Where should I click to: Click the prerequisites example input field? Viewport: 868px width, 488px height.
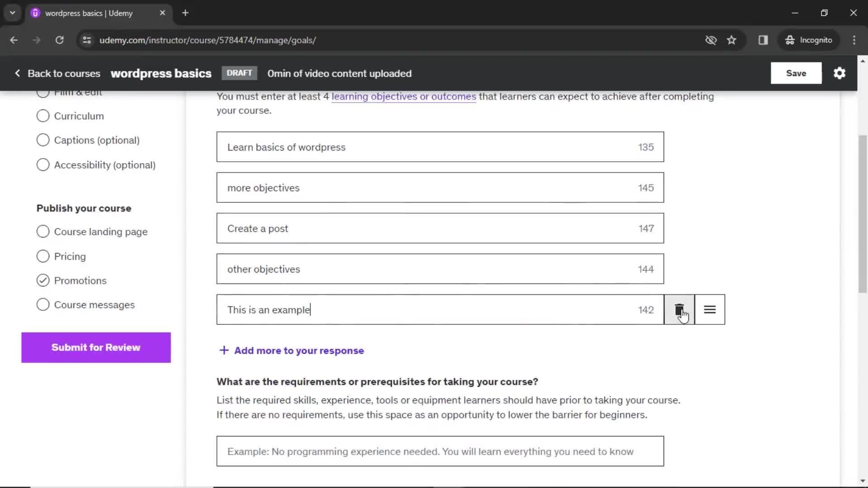click(441, 452)
